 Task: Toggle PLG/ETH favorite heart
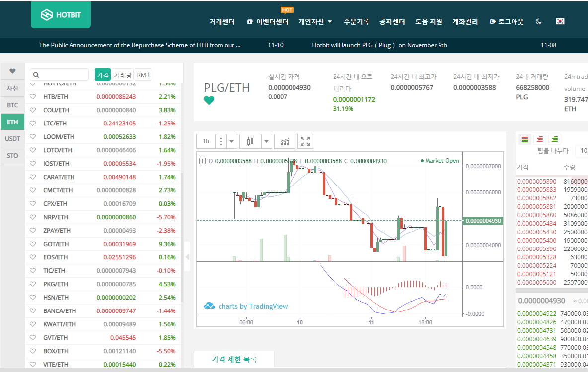209,100
